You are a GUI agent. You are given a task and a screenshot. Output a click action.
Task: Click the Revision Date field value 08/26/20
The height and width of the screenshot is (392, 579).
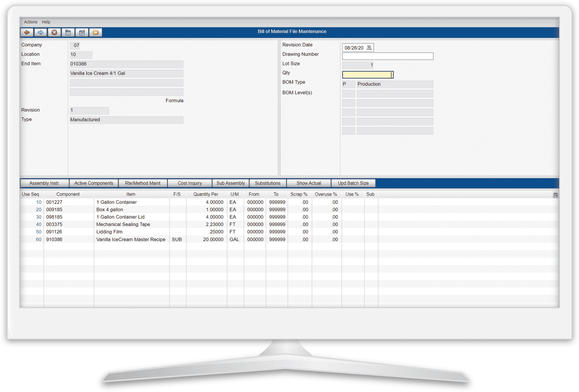354,48
